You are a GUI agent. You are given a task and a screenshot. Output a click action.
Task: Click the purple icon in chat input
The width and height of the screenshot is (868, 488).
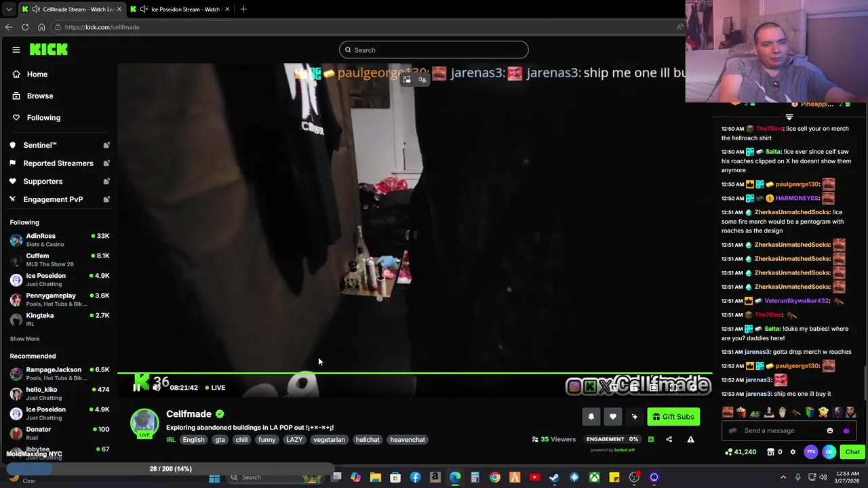pyautogui.click(x=846, y=430)
